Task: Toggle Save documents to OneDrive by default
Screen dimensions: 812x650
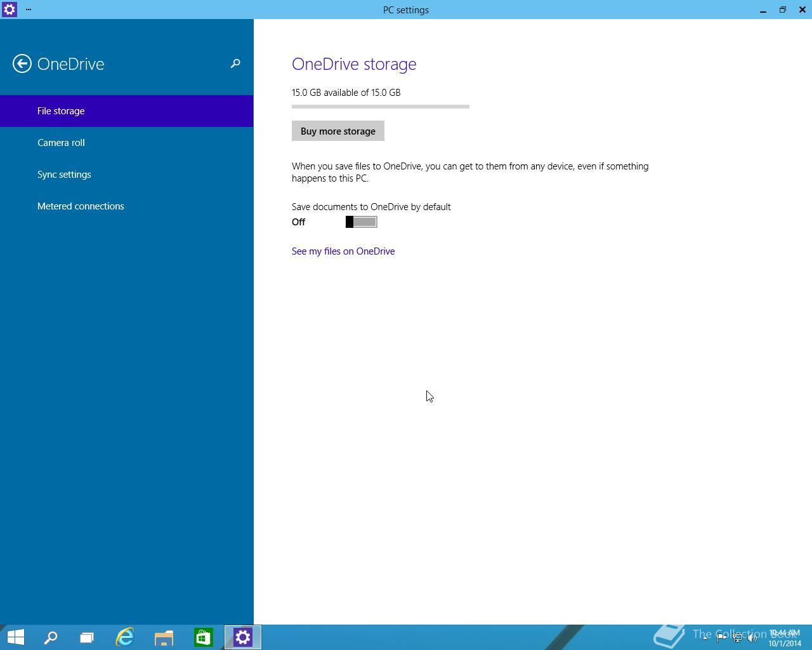Action: (x=362, y=222)
